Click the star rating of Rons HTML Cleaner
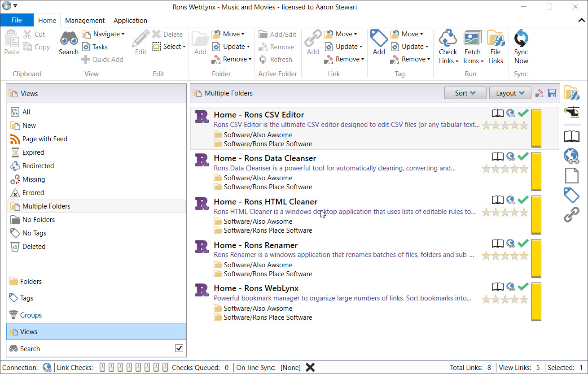The height and width of the screenshot is (374, 588). [505, 212]
